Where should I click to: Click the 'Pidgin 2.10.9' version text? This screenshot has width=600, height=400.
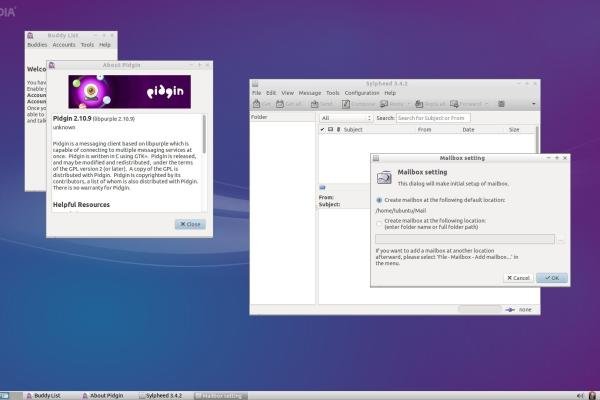[72, 119]
